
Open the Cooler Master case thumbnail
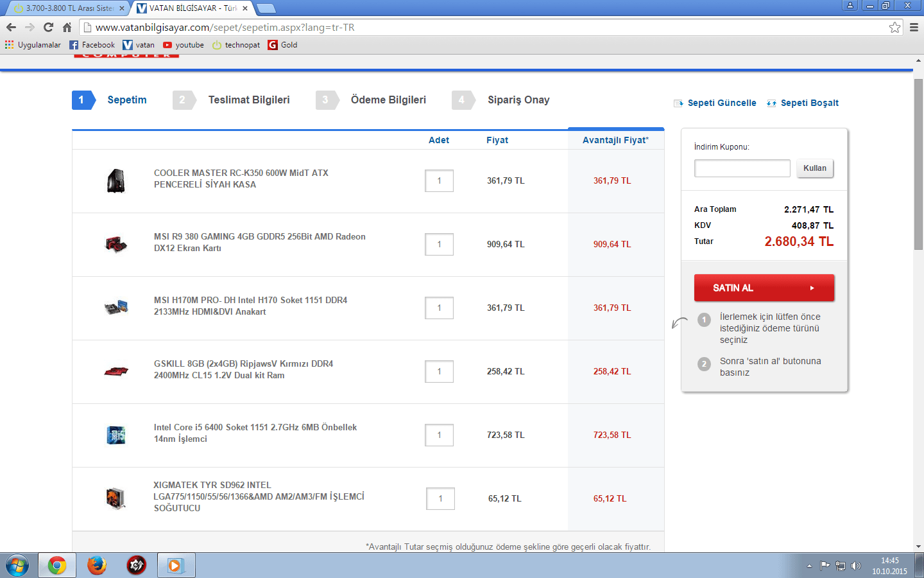pyautogui.click(x=116, y=181)
